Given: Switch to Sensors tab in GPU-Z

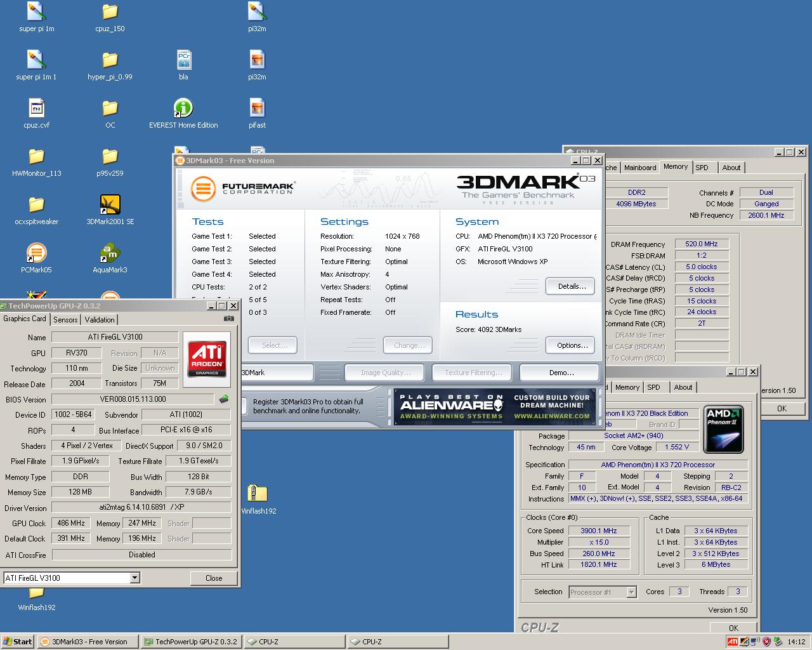Looking at the screenshot, I should tap(65, 320).
